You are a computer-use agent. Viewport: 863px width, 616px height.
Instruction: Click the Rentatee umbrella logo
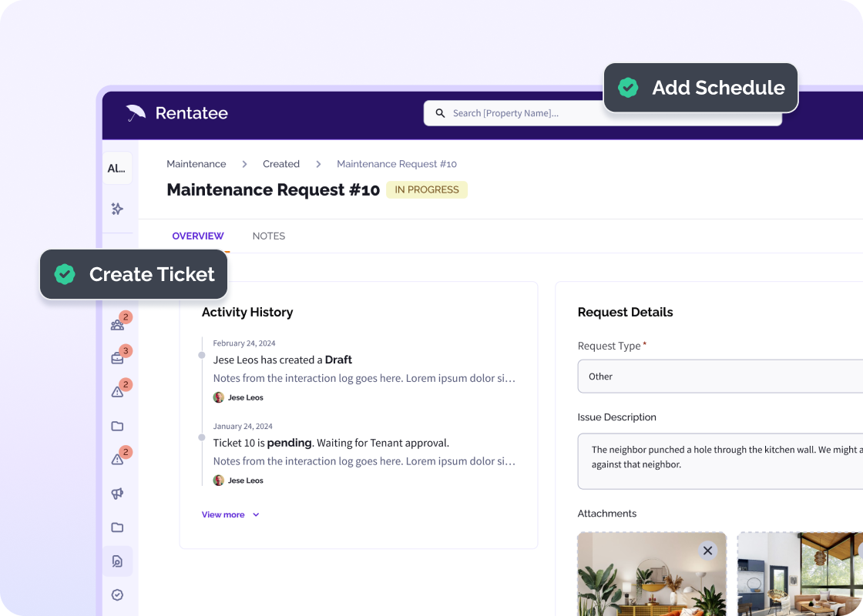coord(136,112)
